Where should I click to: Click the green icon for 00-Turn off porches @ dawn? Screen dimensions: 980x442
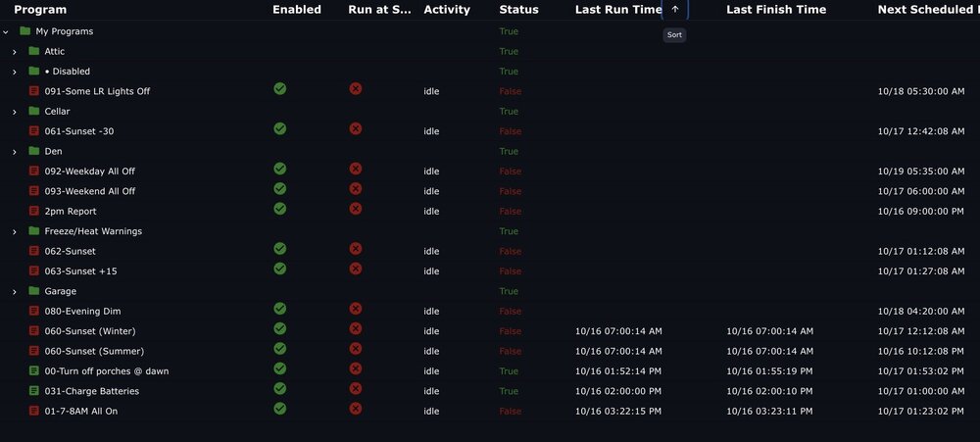tap(33, 371)
